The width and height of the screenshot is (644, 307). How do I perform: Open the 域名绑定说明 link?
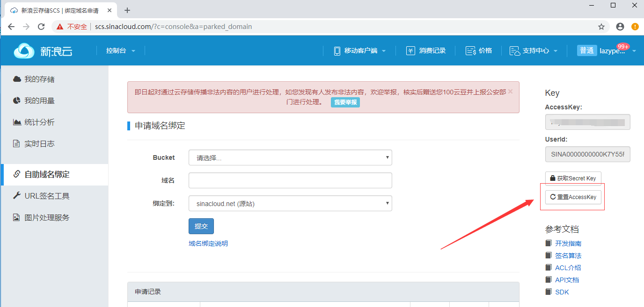[x=208, y=243]
